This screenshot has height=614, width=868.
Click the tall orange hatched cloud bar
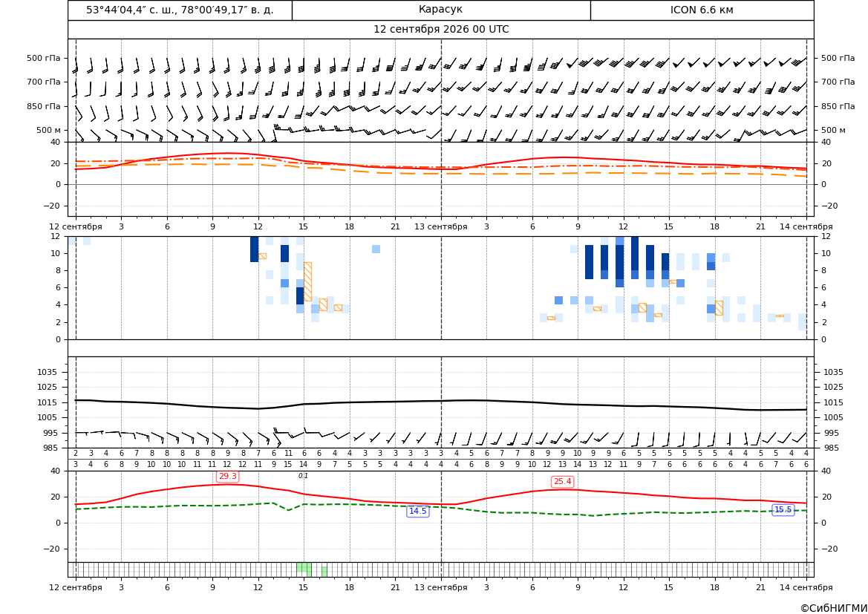pyautogui.click(x=308, y=282)
